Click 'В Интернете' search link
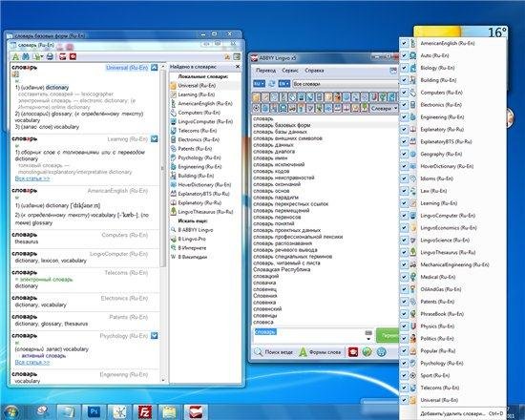The width and height of the screenshot is (525, 420). tap(192, 248)
